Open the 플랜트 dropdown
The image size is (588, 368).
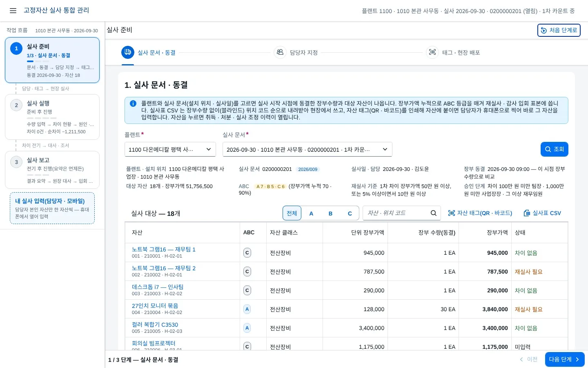170,149
